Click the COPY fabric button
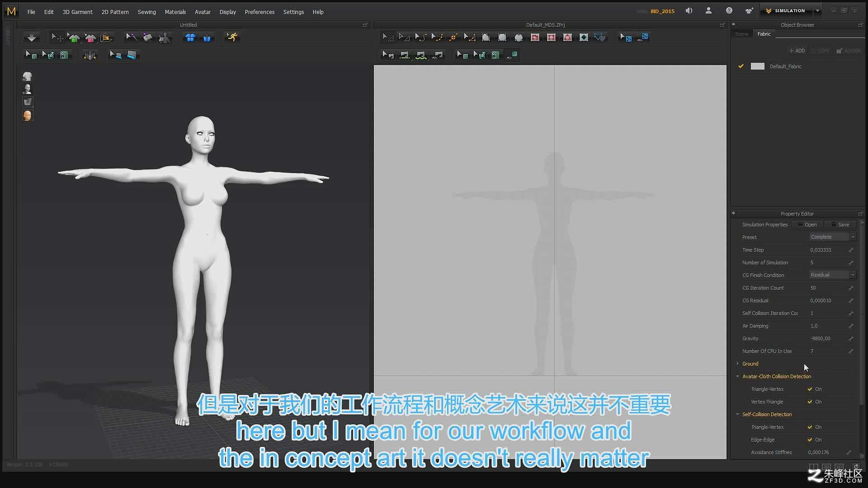Viewport: 868px width, 488px height. [821, 51]
